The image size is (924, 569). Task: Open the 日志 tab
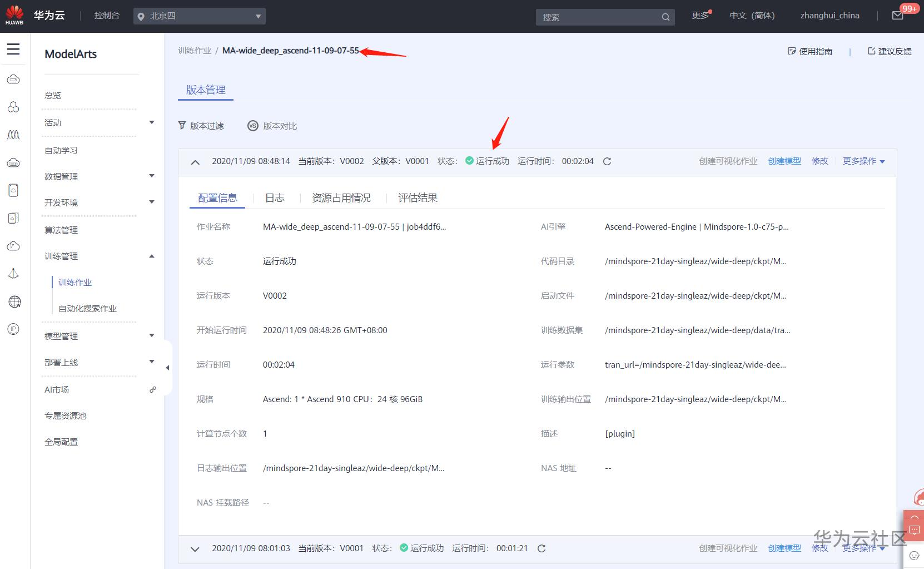pyautogui.click(x=275, y=198)
